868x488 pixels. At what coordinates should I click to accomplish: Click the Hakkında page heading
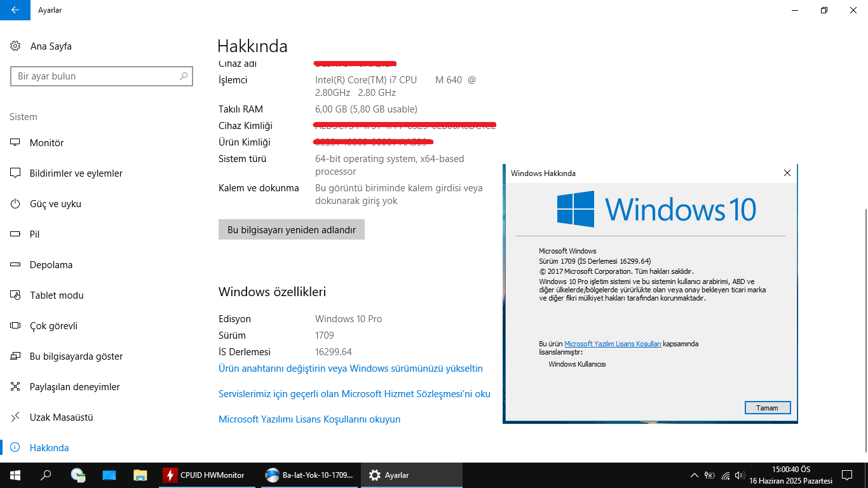252,46
